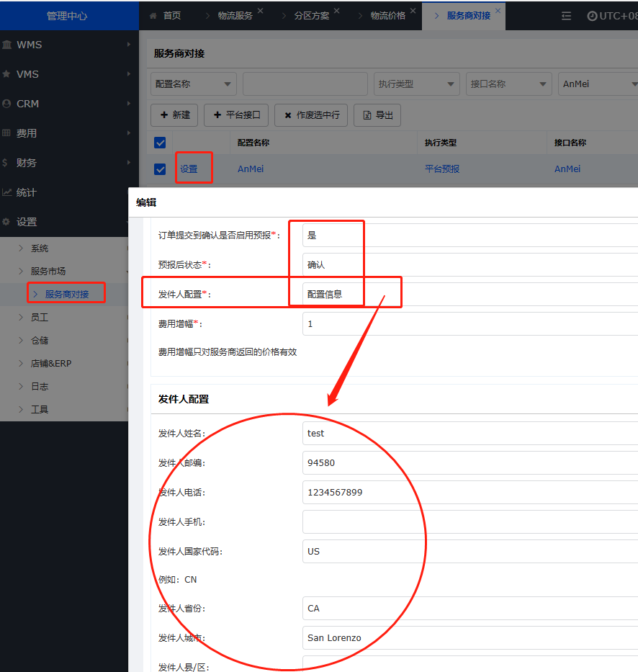This screenshot has width=638, height=672.
Task: Open the 接口名称 filter dropdown
Action: coord(508,84)
